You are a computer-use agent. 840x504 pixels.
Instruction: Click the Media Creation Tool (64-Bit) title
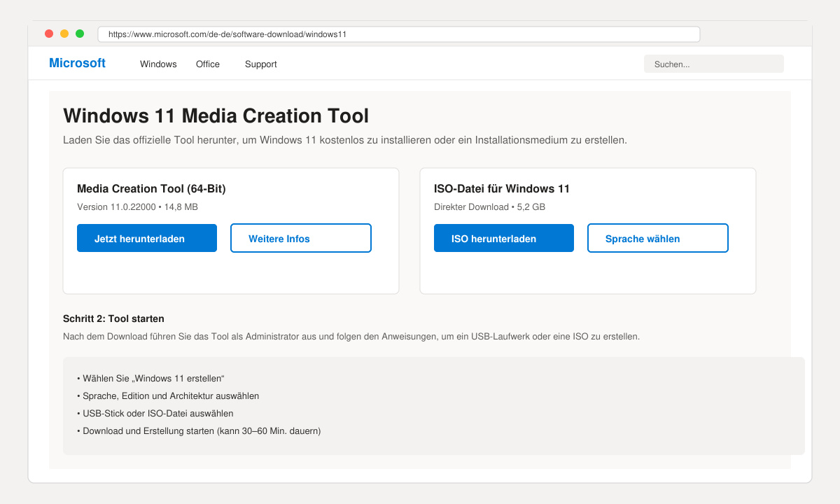[x=151, y=189]
